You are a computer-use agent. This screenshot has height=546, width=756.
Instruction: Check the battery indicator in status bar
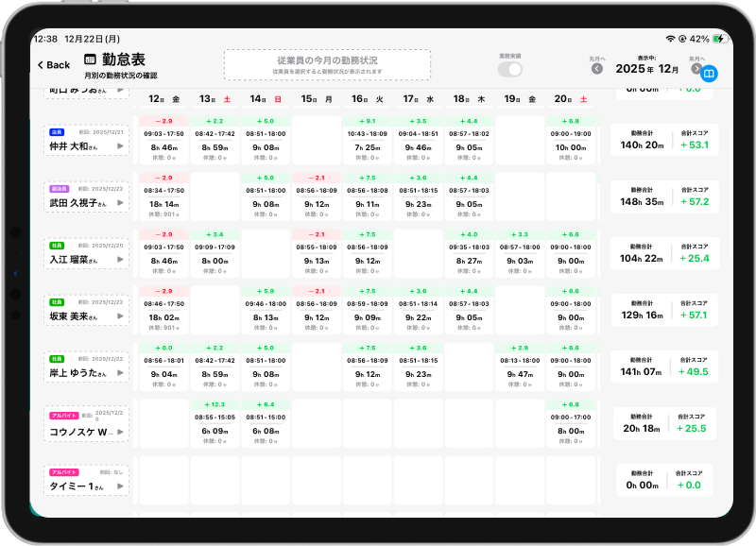tap(718, 39)
